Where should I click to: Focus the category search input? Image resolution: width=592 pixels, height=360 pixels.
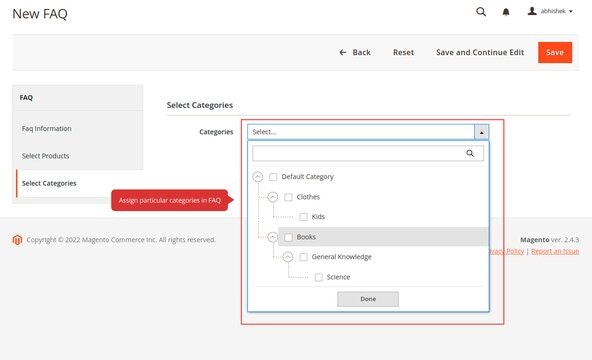pos(368,153)
